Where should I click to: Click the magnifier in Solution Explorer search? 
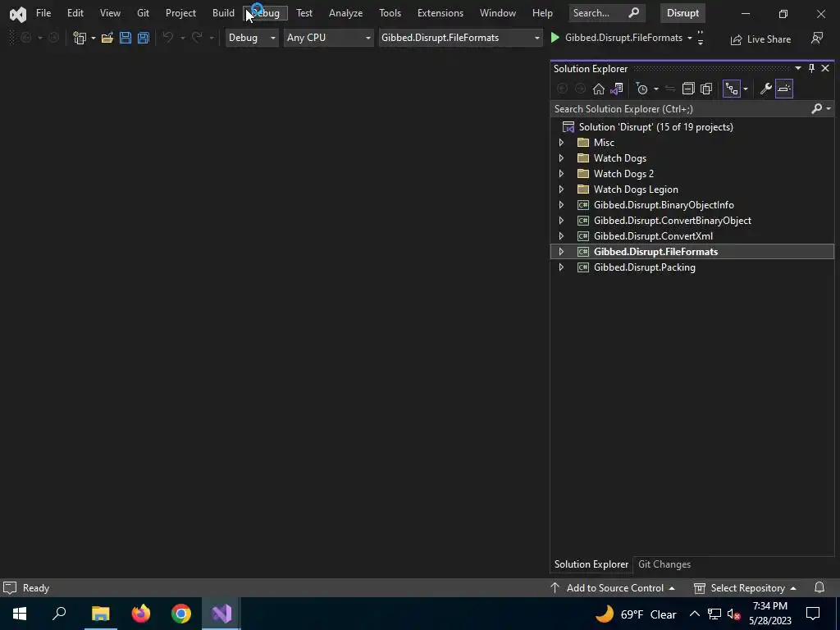817,109
